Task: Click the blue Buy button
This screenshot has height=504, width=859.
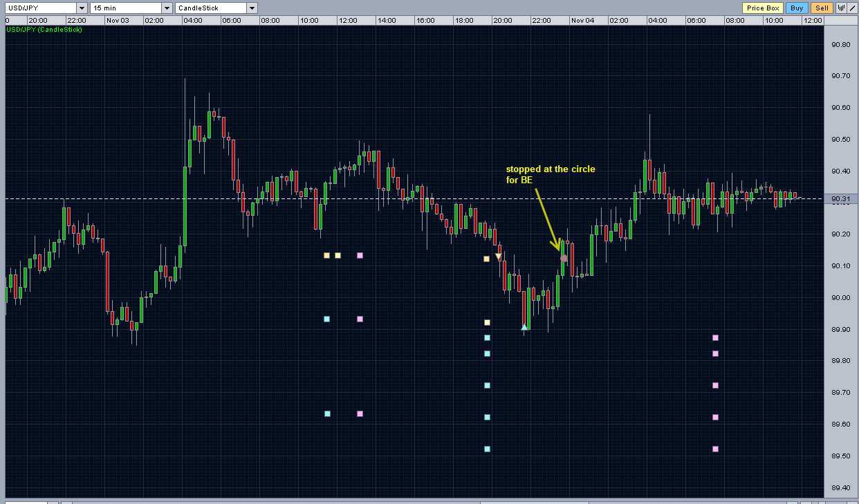Action: 797,8
